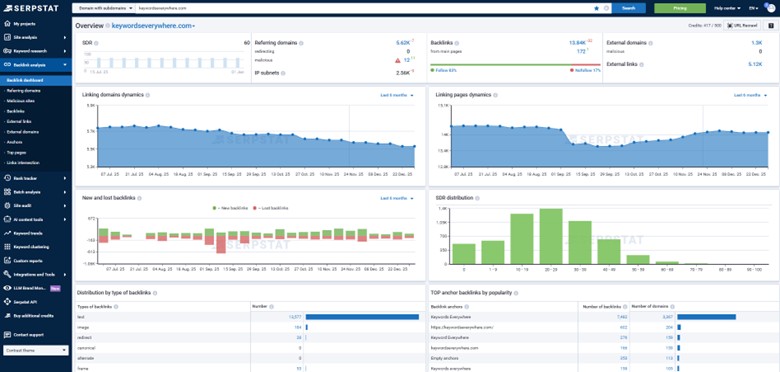Click the info icon next to IP subnets
Image resolution: width=780 pixels, height=372 pixels.
[x=283, y=73]
